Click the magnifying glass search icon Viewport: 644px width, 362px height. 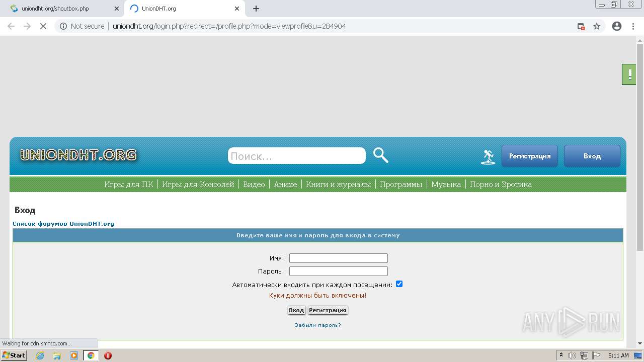point(381,155)
